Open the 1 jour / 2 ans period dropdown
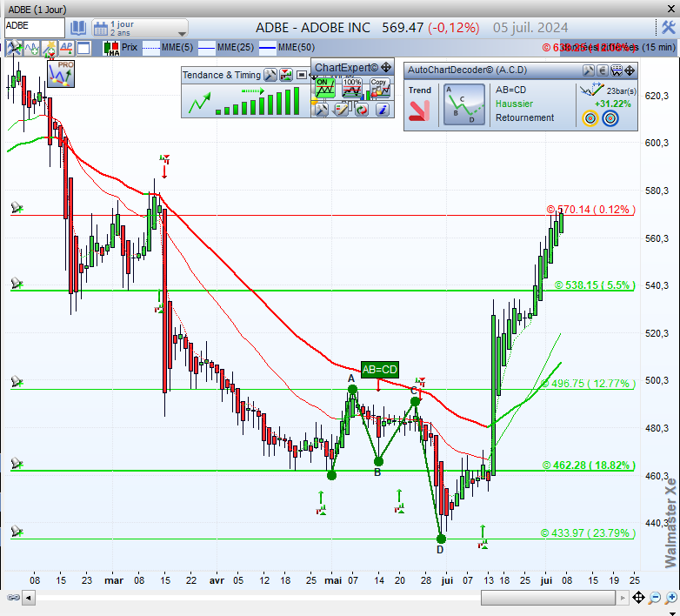The height and width of the screenshot is (616, 680). coord(140,28)
